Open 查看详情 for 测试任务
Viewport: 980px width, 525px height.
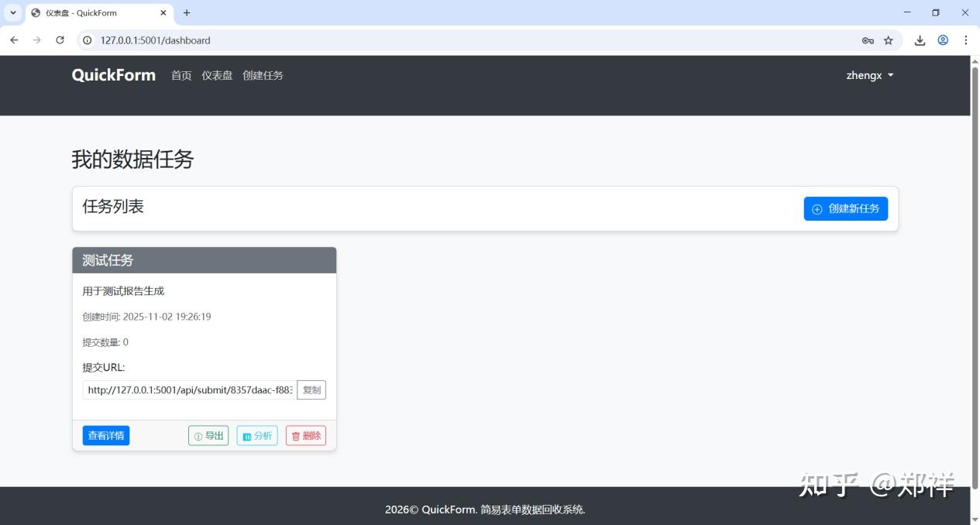[x=106, y=436]
